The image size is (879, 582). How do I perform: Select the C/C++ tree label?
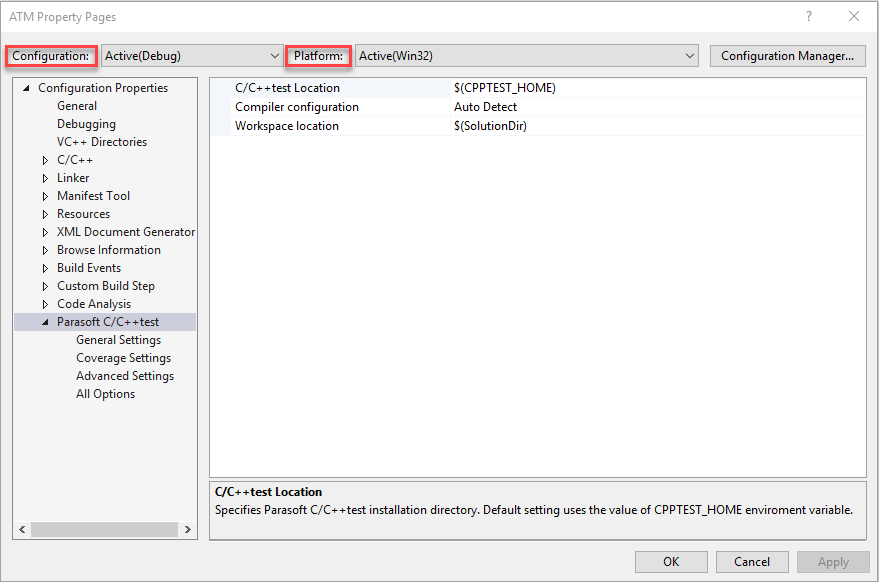(75, 160)
